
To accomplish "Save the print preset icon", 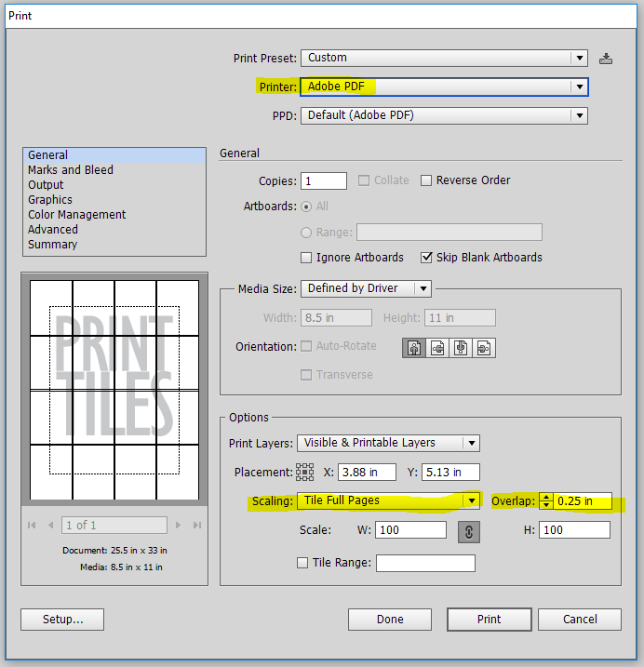I will tap(606, 59).
